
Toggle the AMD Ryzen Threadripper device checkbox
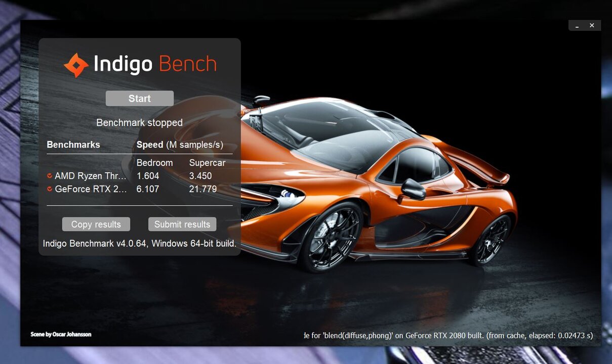pyautogui.click(x=50, y=176)
